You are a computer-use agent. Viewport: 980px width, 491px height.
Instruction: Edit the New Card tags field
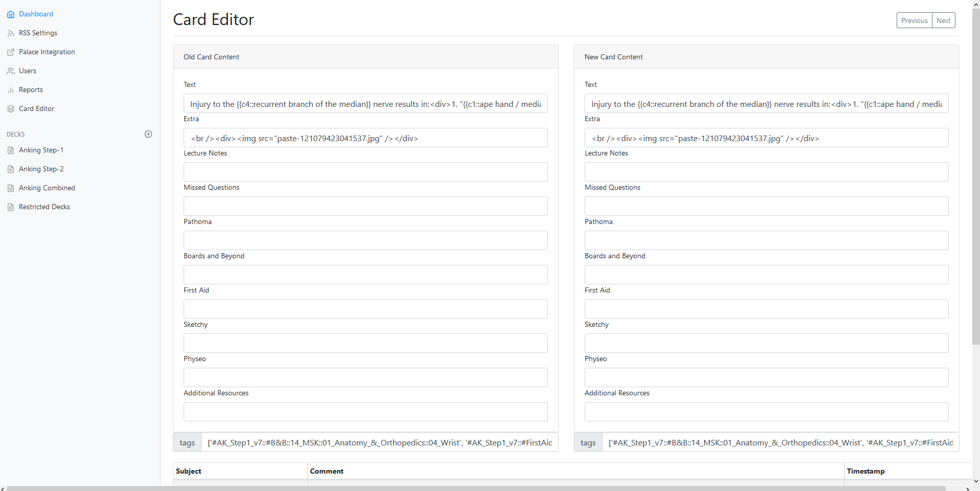pos(781,442)
